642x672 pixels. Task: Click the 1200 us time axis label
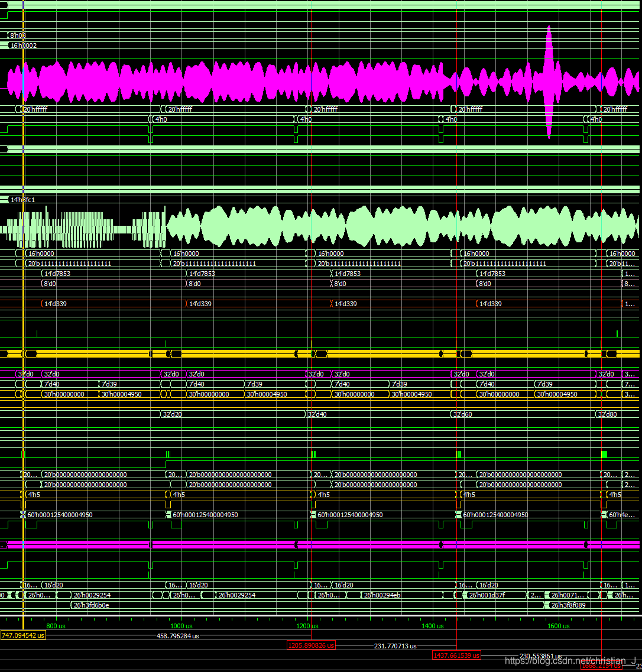point(307,626)
